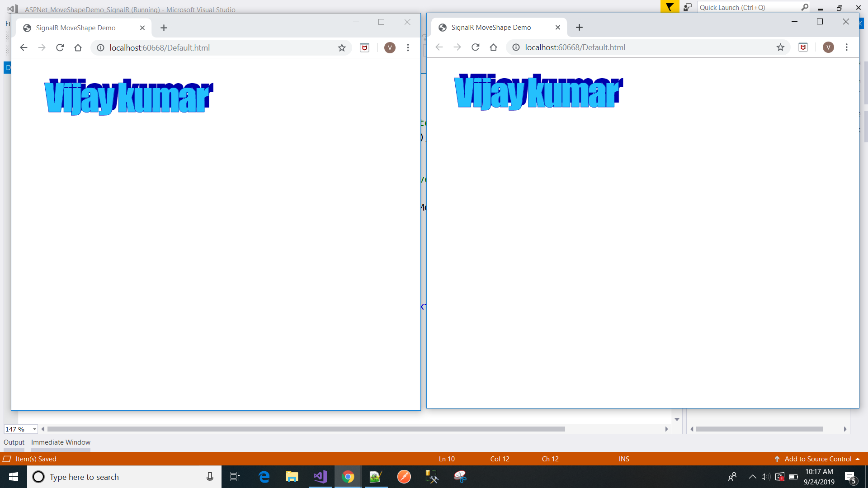Open Windows Start menu

click(14, 477)
